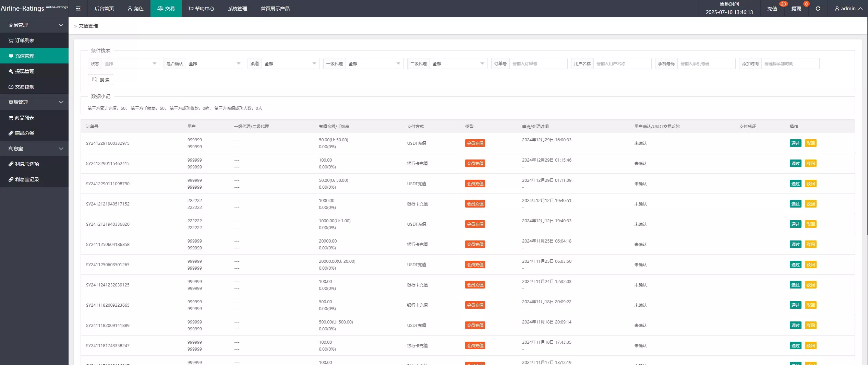Open 提现管理 in the sidebar
Viewport: 868px width, 365px height.
click(x=24, y=71)
